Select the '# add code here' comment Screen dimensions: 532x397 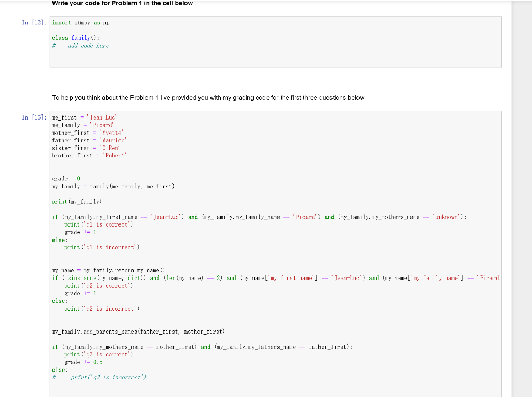click(x=81, y=46)
